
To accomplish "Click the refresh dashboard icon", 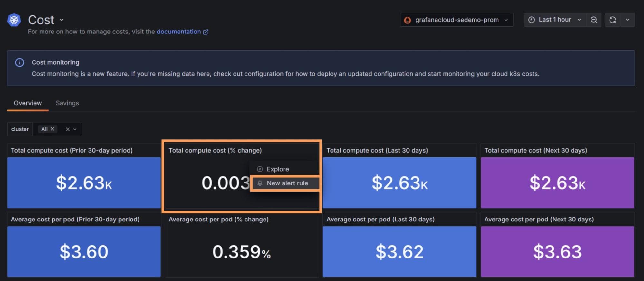I will tap(612, 20).
